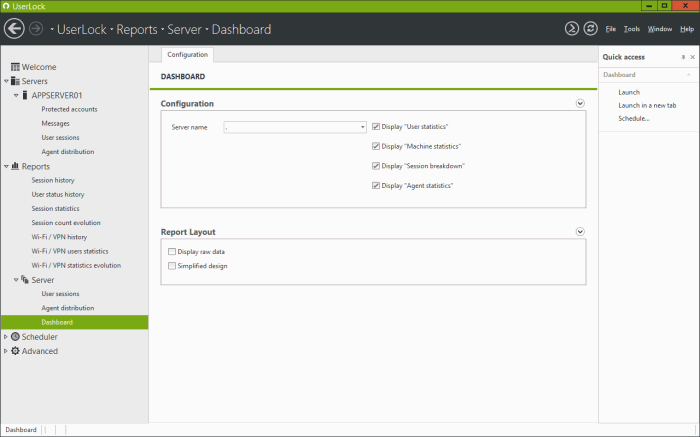
Task: Open Agent distribution under APPSERVER01
Action: coord(68,152)
